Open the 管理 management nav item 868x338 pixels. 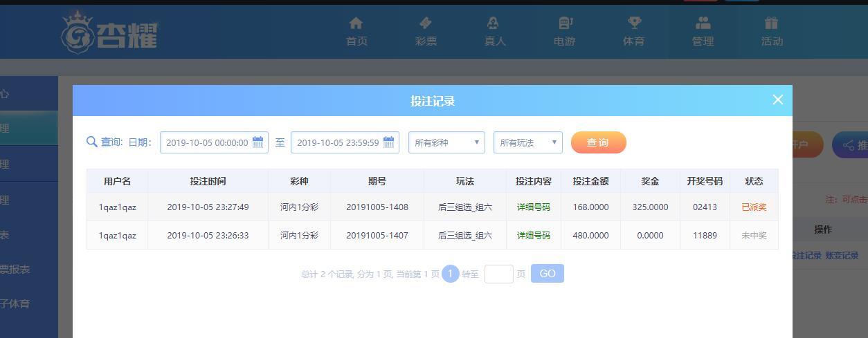(703, 32)
